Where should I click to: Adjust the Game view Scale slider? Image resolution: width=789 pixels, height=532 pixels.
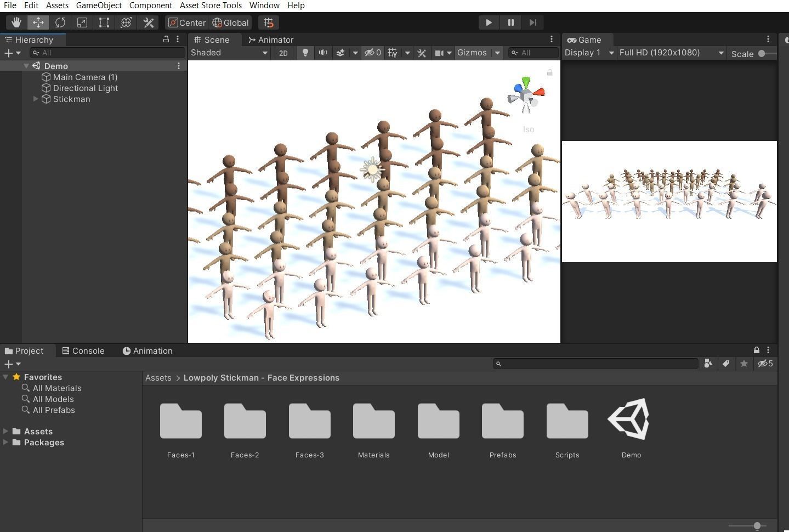click(x=763, y=54)
